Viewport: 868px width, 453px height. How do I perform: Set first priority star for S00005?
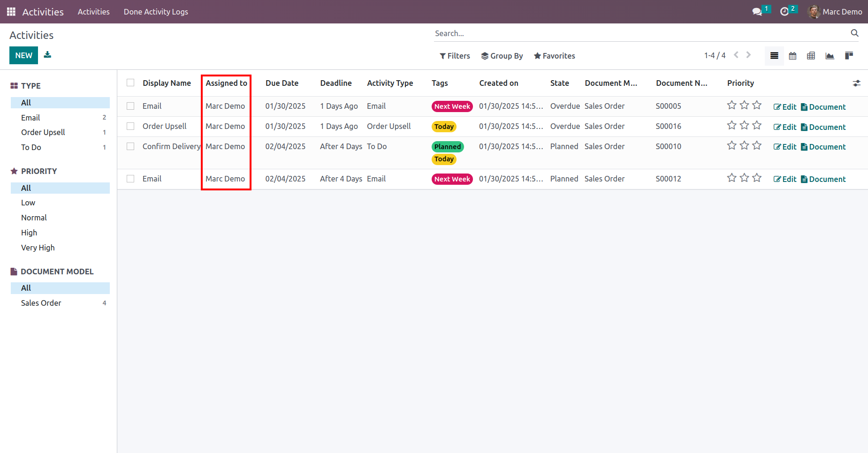point(731,106)
